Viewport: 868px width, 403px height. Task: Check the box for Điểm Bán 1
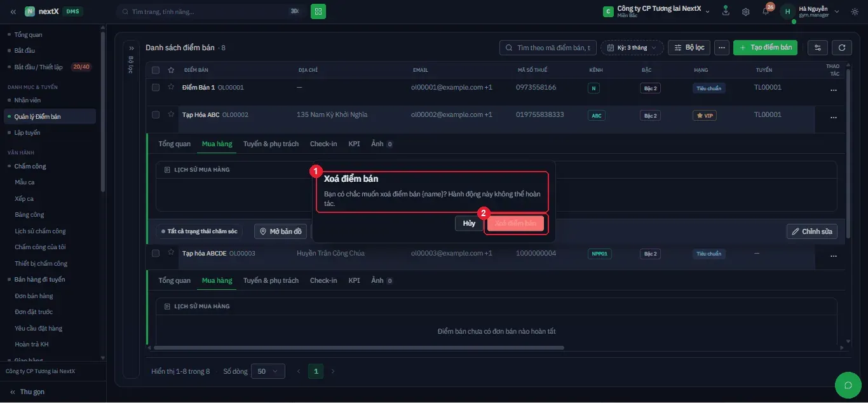[156, 87]
